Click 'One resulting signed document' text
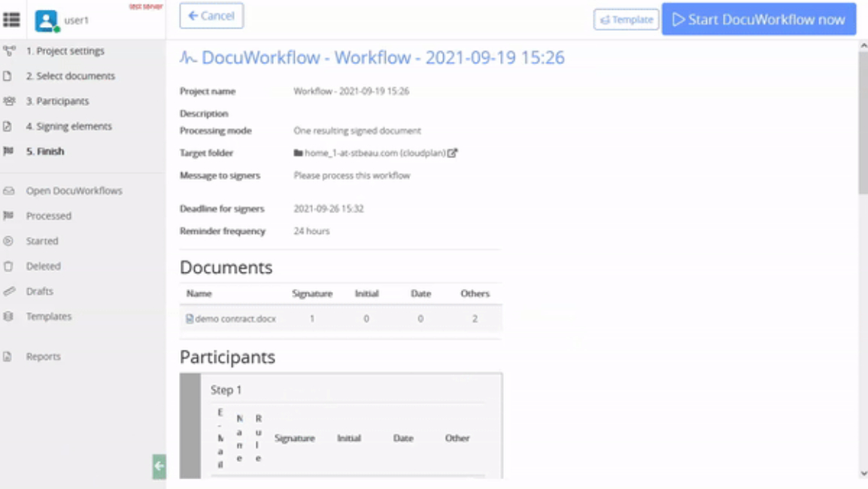Image resolution: width=868 pixels, height=489 pixels. 357,131
